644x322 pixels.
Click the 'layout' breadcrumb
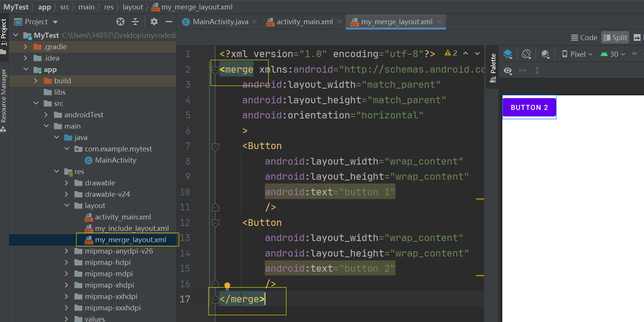coord(133,7)
